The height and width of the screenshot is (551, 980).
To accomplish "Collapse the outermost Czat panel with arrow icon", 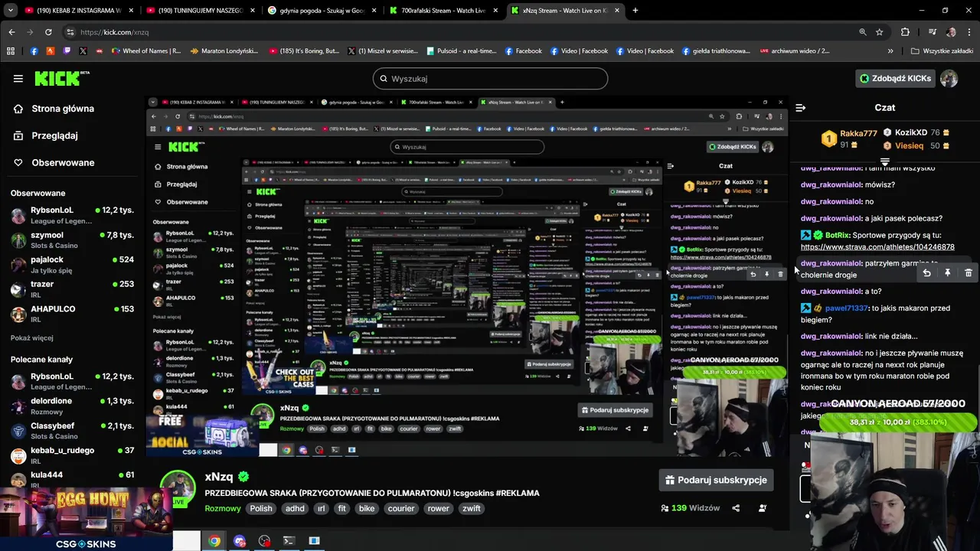I will tap(800, 108).
